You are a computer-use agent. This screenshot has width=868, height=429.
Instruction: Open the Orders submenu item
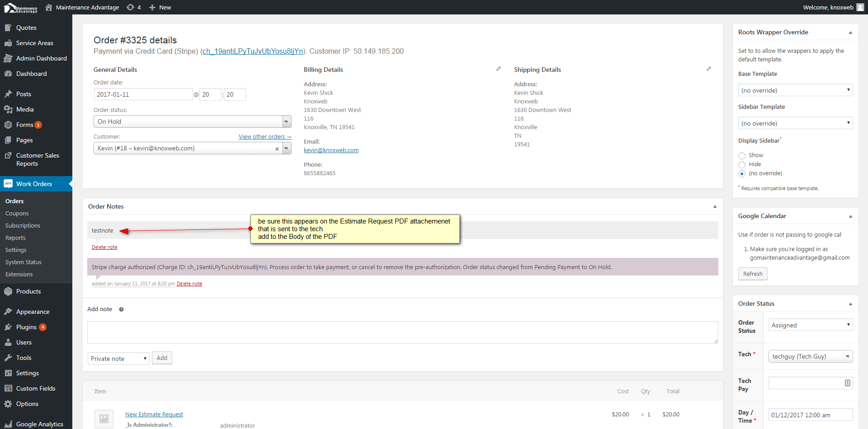[14, 201]
